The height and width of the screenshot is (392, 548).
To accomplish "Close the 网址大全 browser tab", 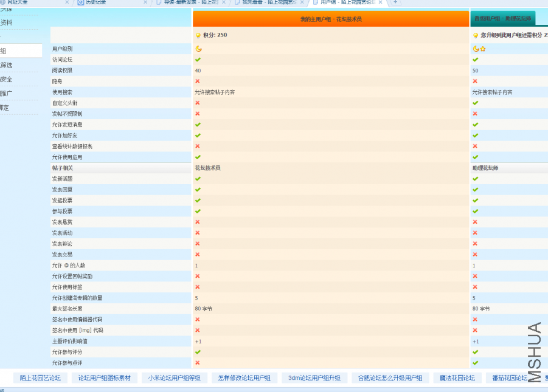I will [x=67, y=2].
